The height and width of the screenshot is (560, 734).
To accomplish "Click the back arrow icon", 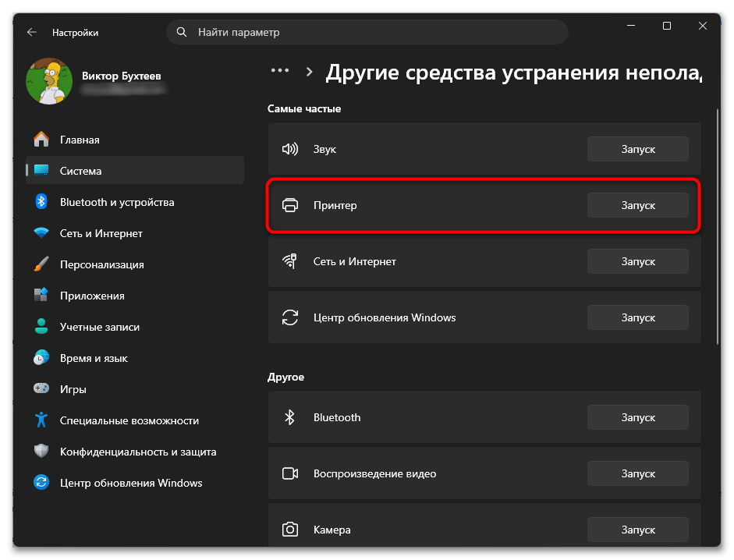I will 32,32.
